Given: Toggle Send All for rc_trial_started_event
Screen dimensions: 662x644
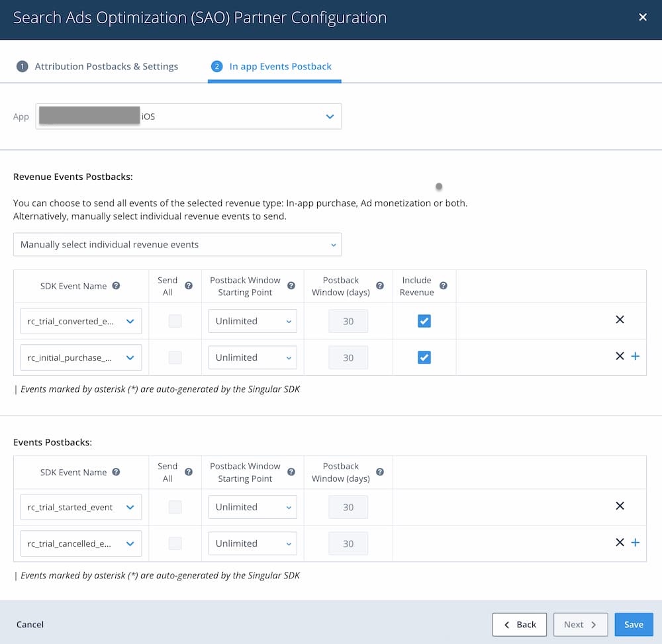Looking at the screenshot, I should point(175,507).
